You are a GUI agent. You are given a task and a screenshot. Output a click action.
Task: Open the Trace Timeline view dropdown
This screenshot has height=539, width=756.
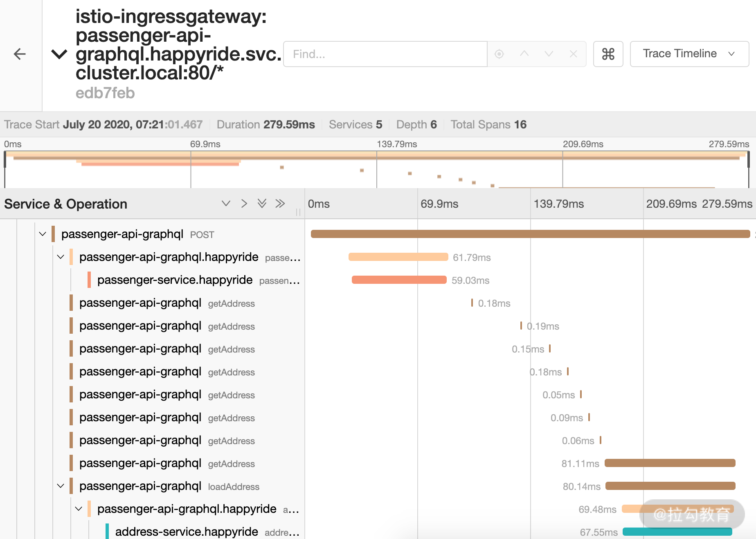coord(689,54)
